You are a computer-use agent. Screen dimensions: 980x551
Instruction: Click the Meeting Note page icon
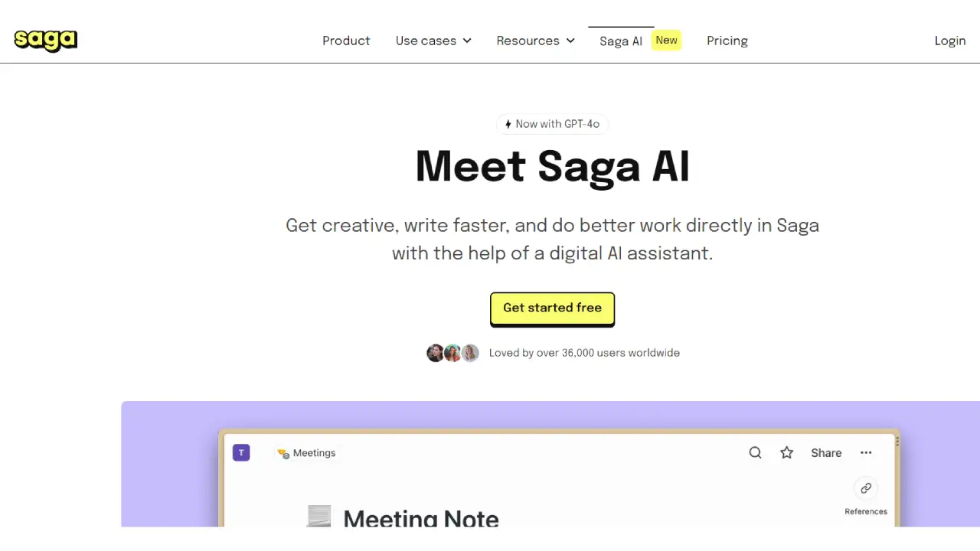click(318, 517)
